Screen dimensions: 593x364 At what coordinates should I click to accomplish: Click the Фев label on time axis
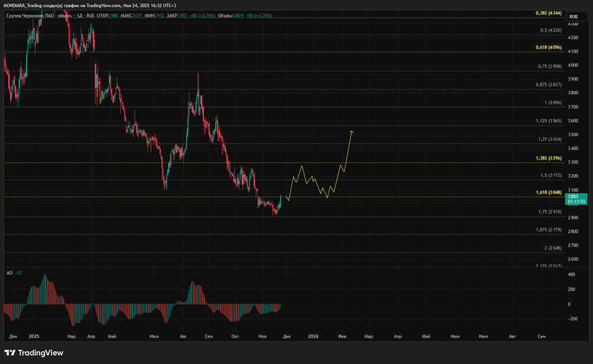[x=342, y=336]
